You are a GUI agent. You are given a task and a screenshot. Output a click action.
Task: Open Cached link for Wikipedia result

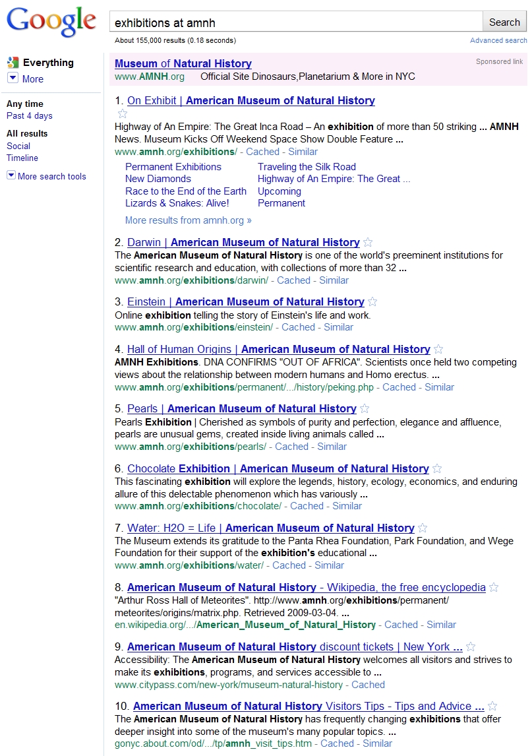[x=401, y=624]
